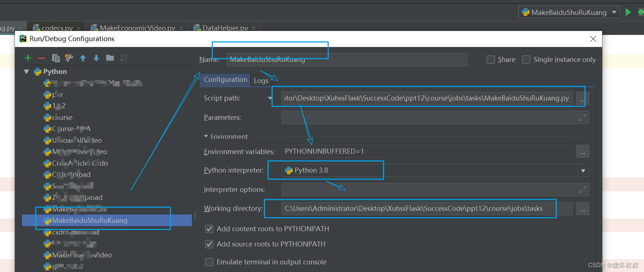Start debugging with the bug icon
The height and width of the screenshot is (272, 644).
640,12
